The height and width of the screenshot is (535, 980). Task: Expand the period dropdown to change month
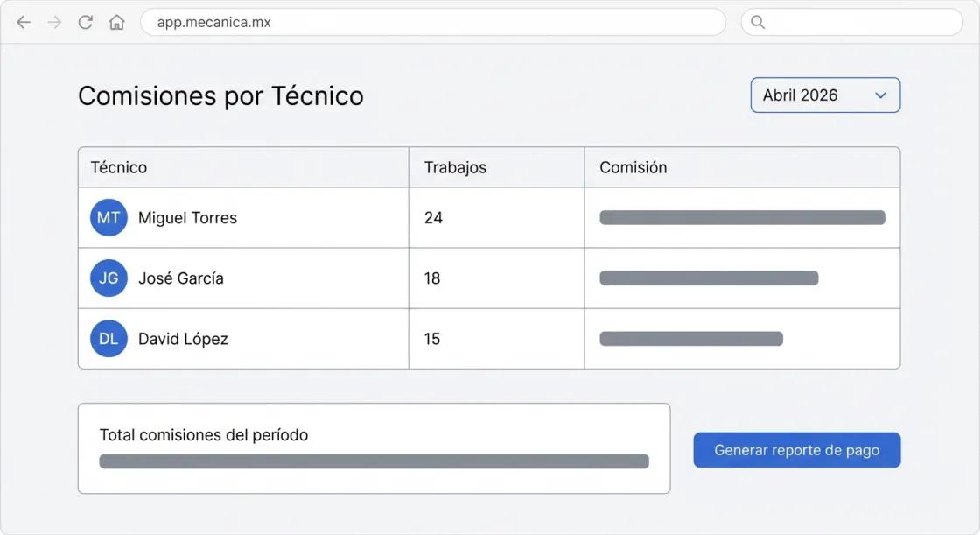823,95
